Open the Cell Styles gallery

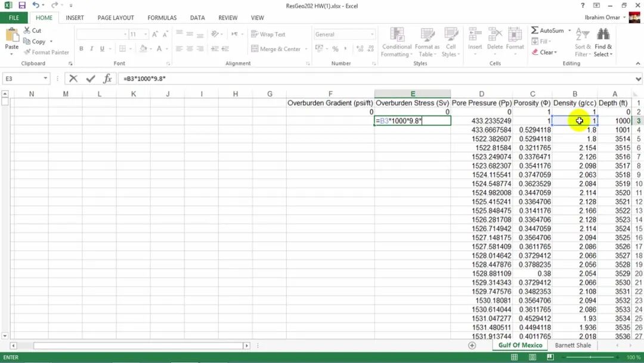[x=451, y=42]
